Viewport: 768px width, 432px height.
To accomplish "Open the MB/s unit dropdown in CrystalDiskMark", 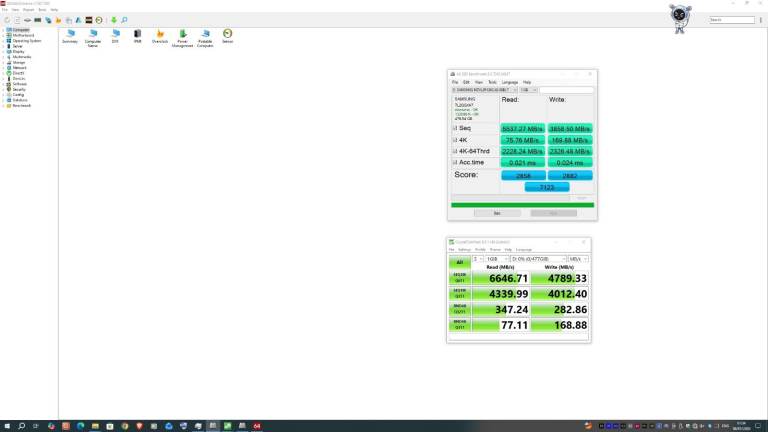I will 579,258.
